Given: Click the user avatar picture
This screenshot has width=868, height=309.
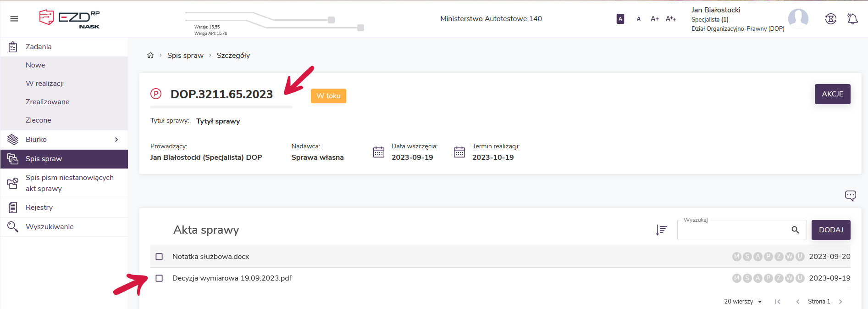Looking at the screenshot, I should coord(798,18).
